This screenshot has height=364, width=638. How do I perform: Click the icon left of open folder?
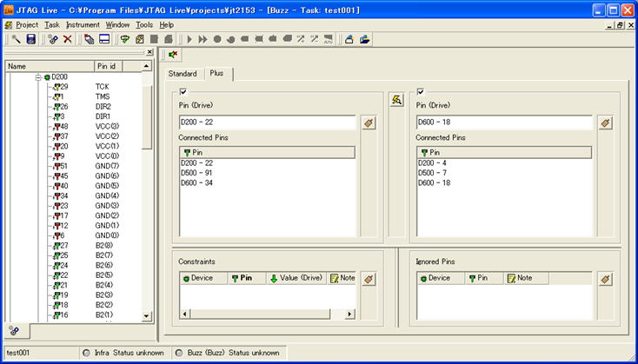click(349, 39)
